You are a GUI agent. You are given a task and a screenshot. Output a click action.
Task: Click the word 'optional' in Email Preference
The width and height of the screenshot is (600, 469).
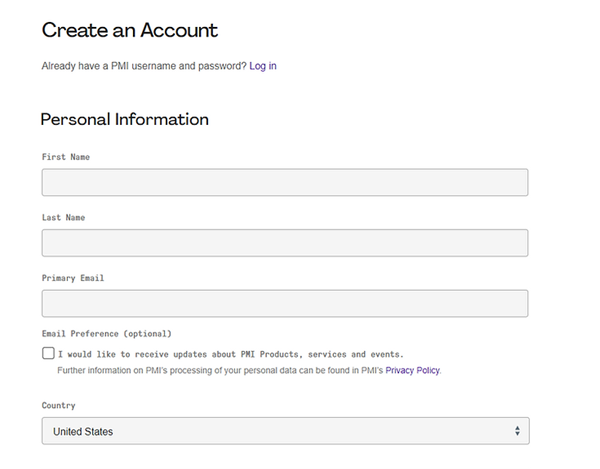pos(145,333)
